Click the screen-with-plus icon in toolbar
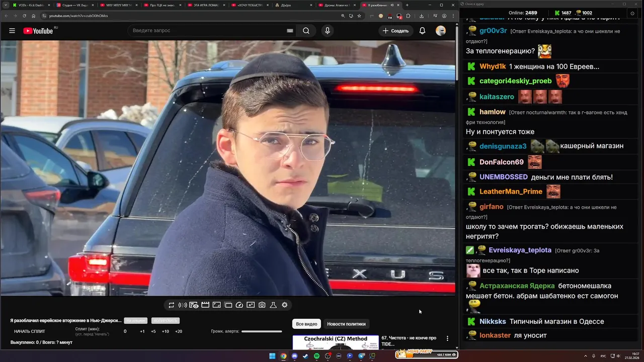 [x=251, y=305]
